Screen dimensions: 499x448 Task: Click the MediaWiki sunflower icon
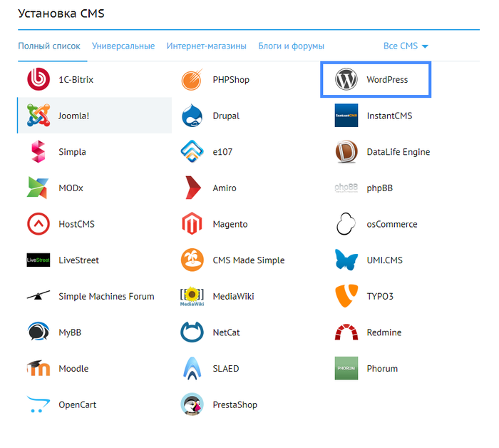[x=192, y=297]
